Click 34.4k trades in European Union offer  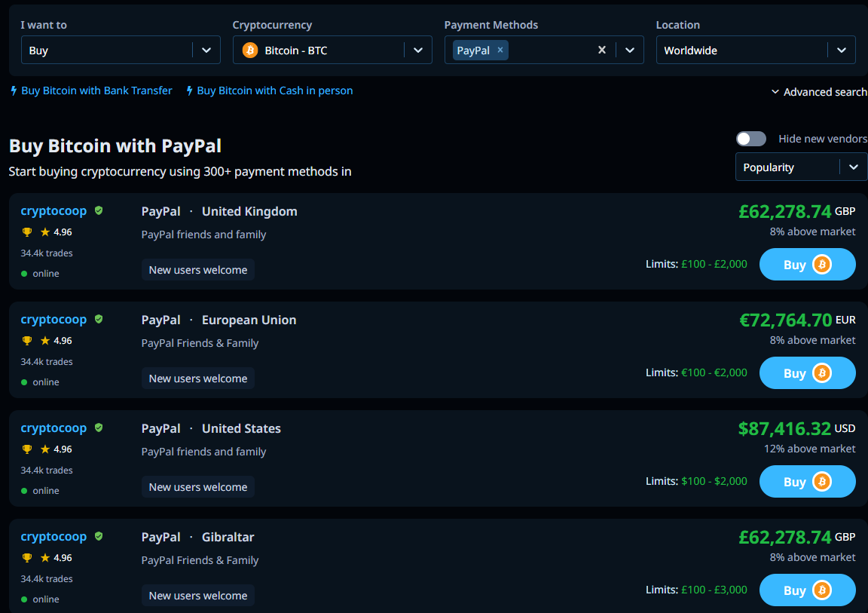point(47,362)
